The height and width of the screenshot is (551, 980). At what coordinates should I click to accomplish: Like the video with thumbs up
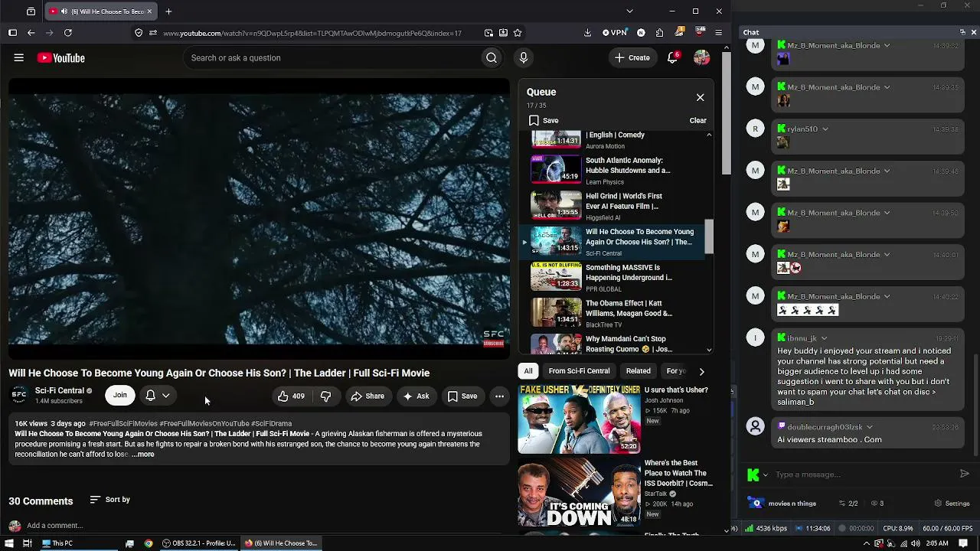coord(292,396)
